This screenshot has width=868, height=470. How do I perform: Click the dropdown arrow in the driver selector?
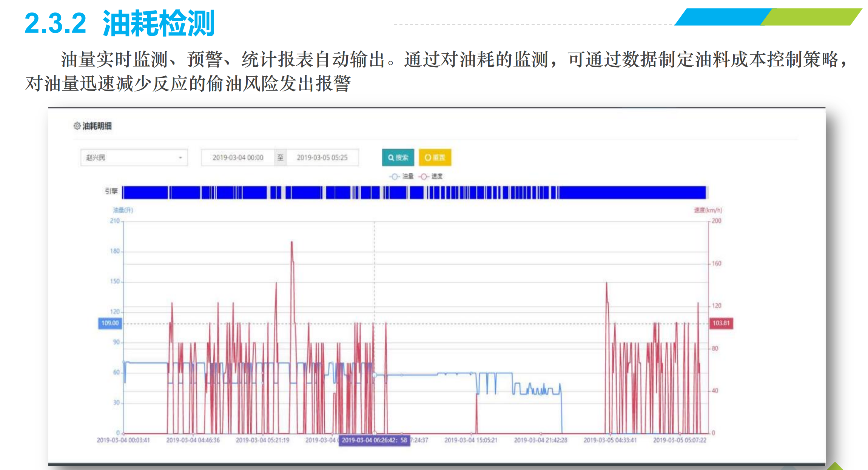tap(180, 157)
